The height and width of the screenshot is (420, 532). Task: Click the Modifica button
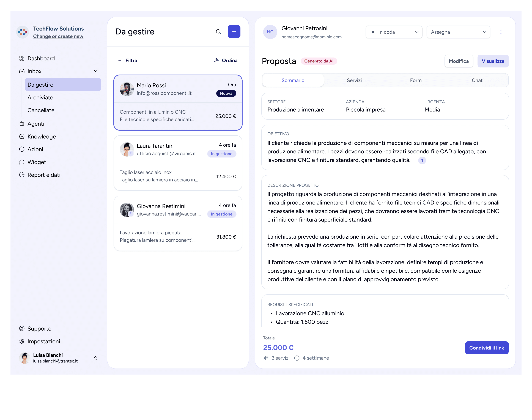[x=459, y=61]
